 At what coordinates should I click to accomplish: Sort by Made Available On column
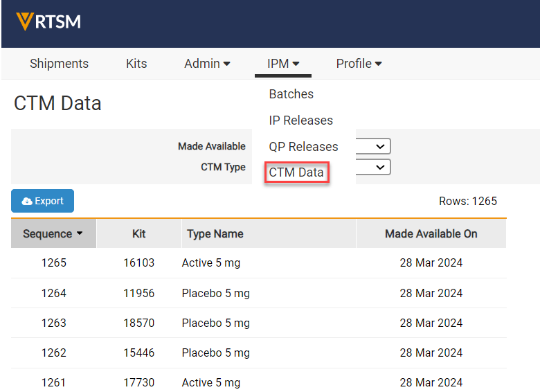[431, 234]
